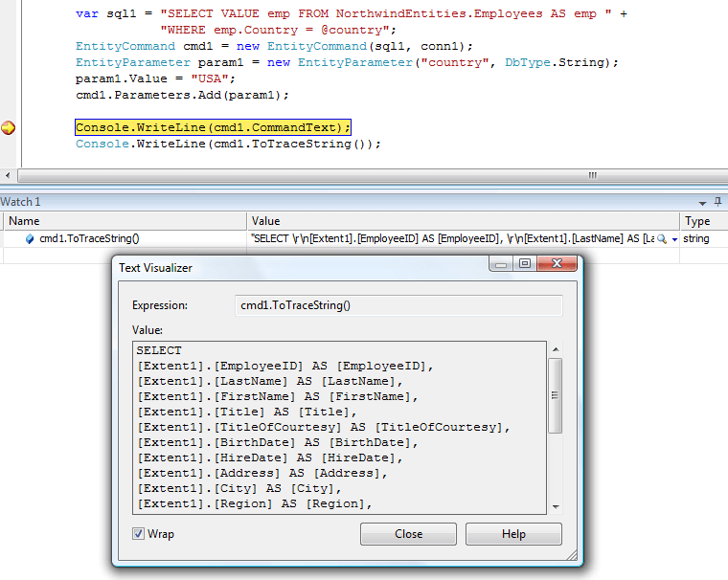The image size is (728, 580).
Task: Click the watch value starting with "SELECT \r\n[Extent1]"
Action: pos(452,239)
